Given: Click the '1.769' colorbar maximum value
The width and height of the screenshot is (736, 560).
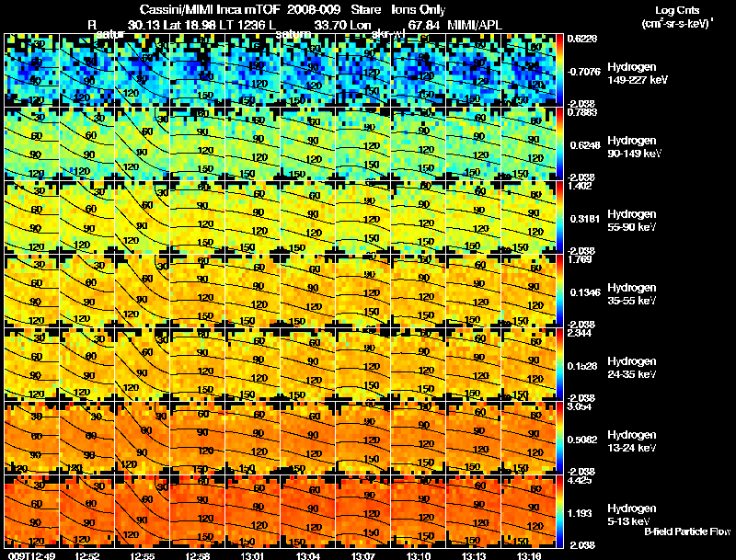Looking at the screenshot, I should point(580,259).
